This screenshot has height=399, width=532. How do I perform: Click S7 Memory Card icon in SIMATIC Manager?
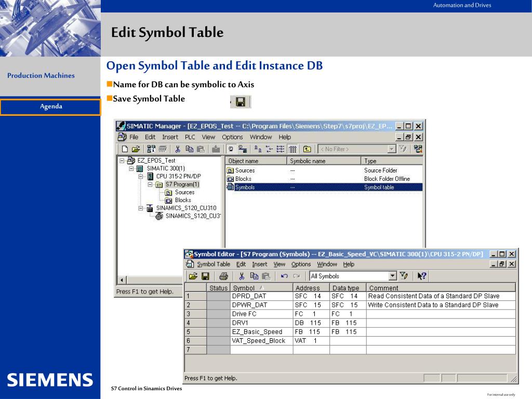pos(163,149)
